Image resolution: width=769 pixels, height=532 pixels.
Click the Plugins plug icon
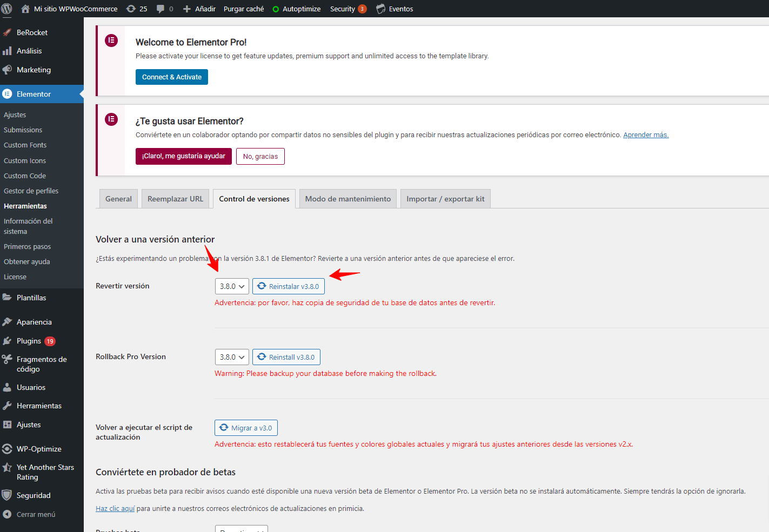tap(7, 341)
